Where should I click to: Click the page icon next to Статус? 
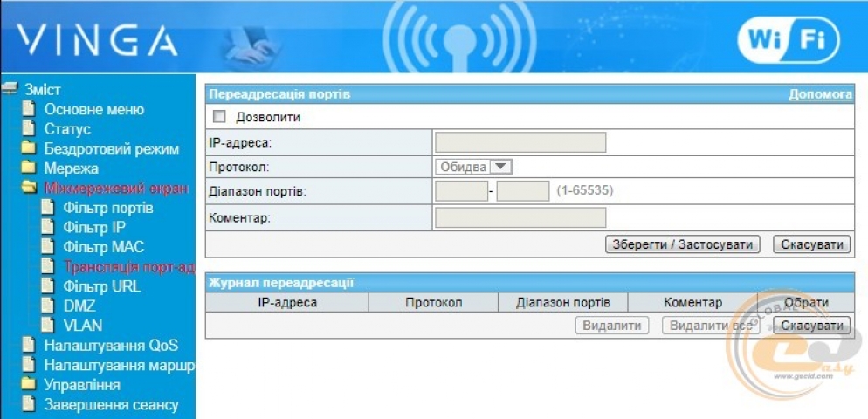coord(28,129)
